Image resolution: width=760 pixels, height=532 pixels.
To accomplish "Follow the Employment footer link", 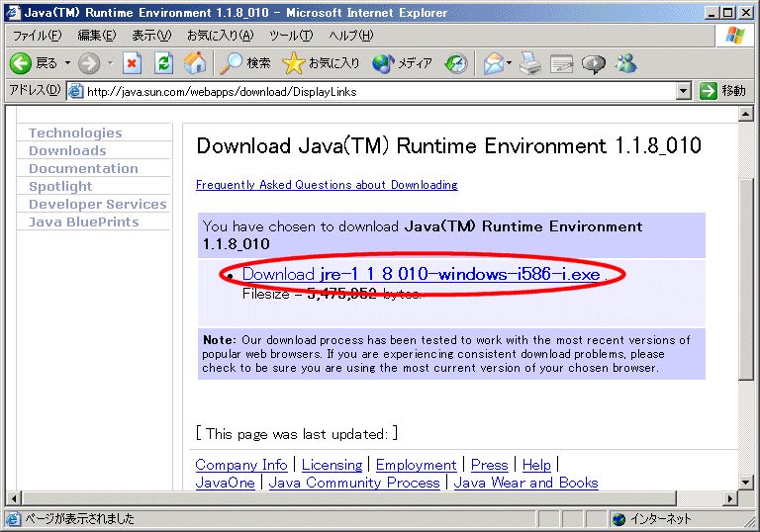I will [416, 465].
